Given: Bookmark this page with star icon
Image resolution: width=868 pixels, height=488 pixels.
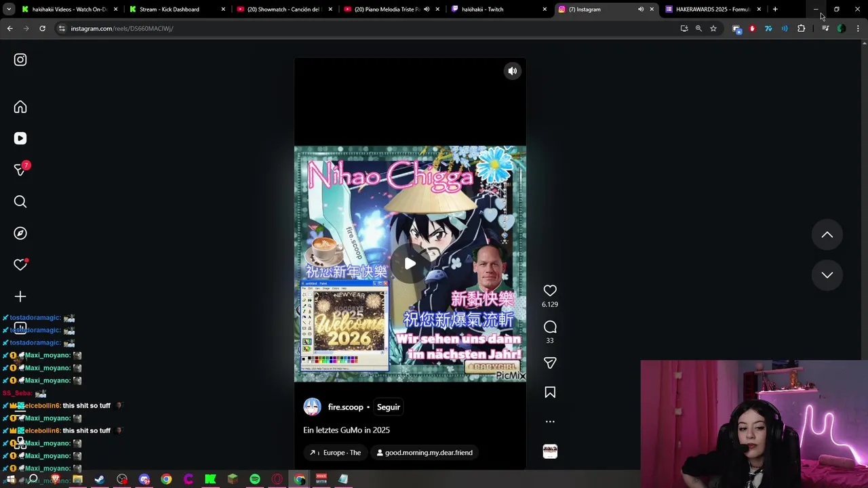Looking at the screenshot, I should coord(713,28).
